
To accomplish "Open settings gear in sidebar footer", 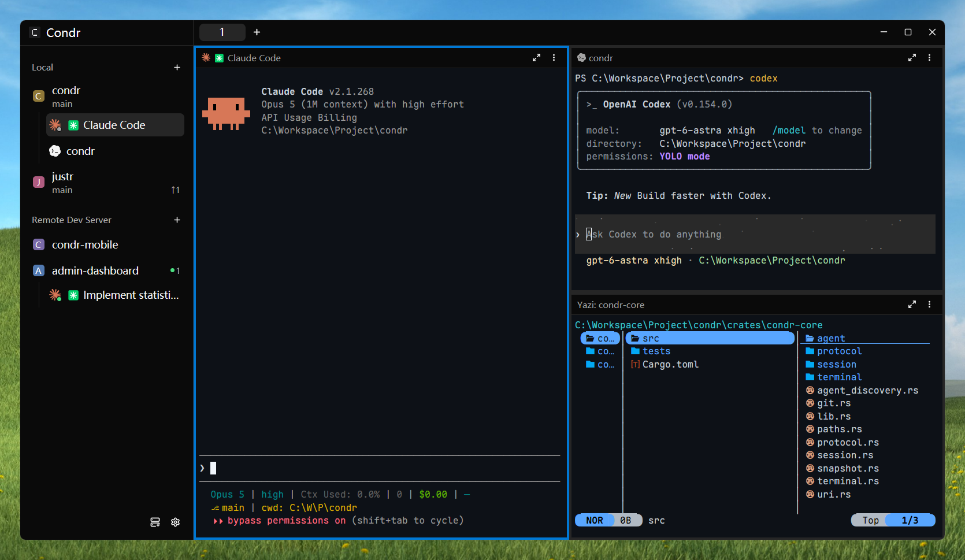I will click(x=176, y=522).
